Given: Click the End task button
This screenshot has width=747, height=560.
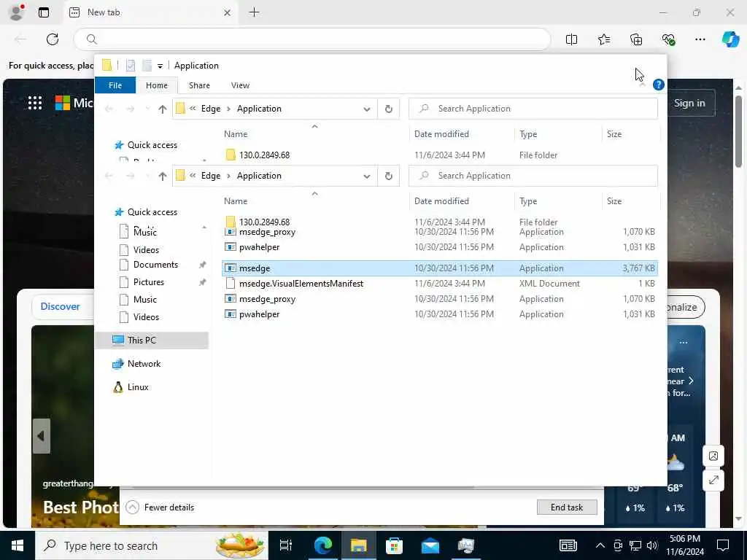Looking at the screenshot, I should (566, 507).
